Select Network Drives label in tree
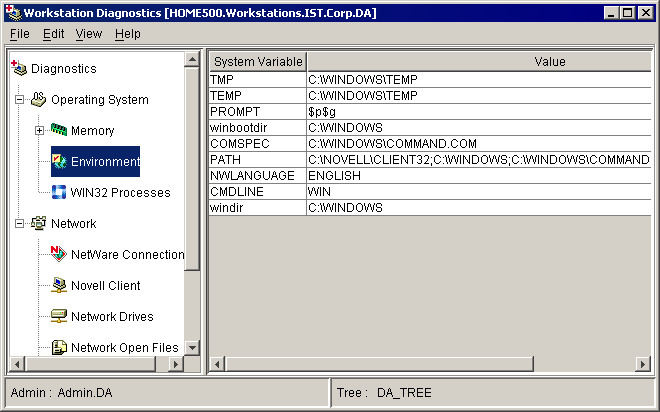The image size is (660, 412). tap(112, 316)
